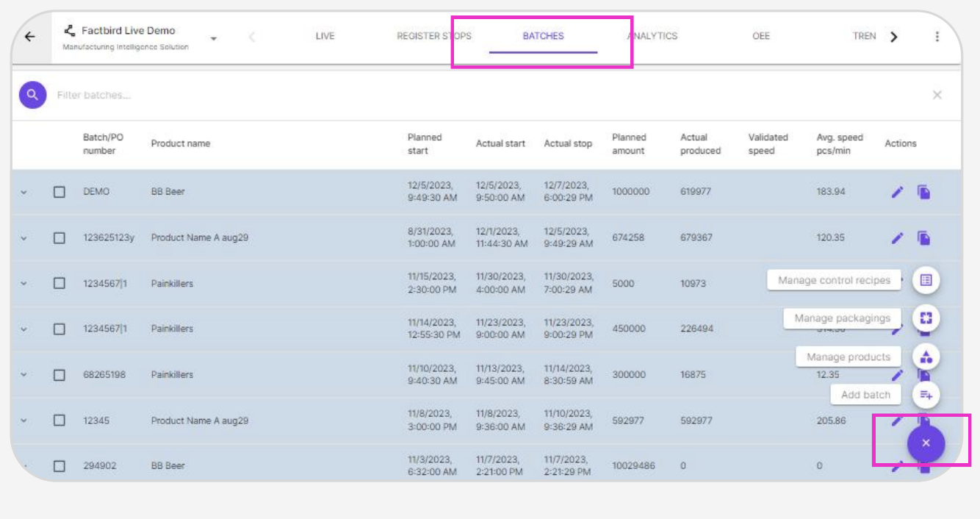Click the purple search icon
The image size is (980, 519).
(32, 95)
